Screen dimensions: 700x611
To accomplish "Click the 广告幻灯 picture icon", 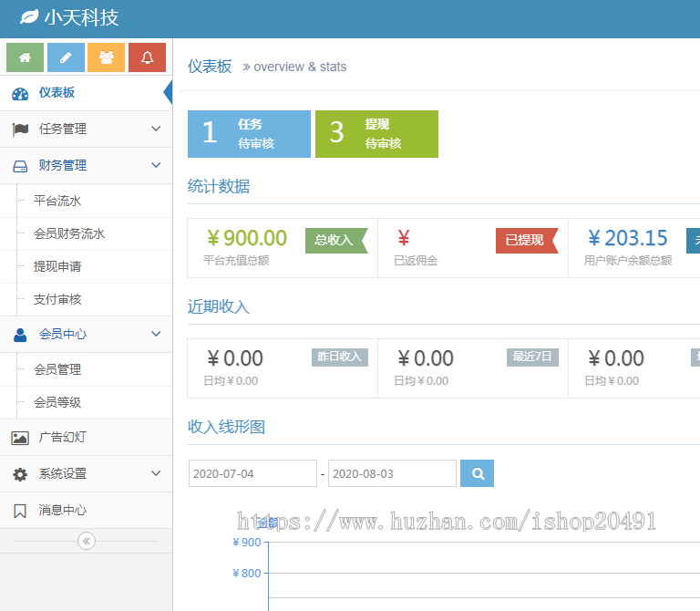I will pos(20,438).
